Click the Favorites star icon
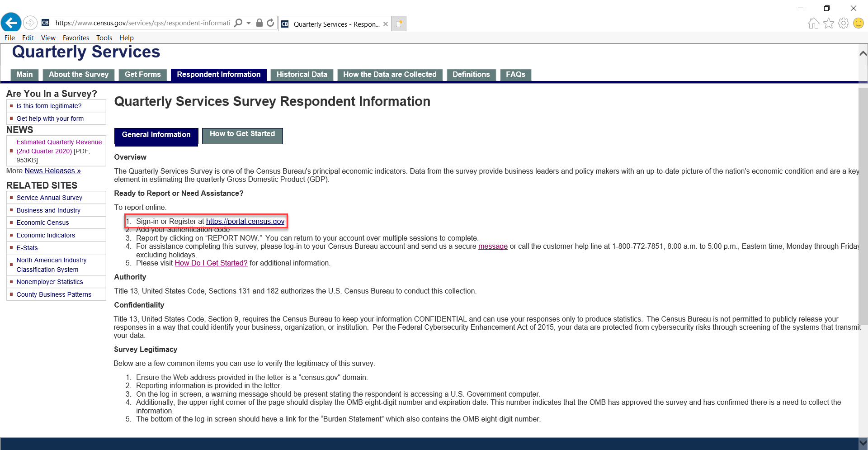 (x=828, y=24)
